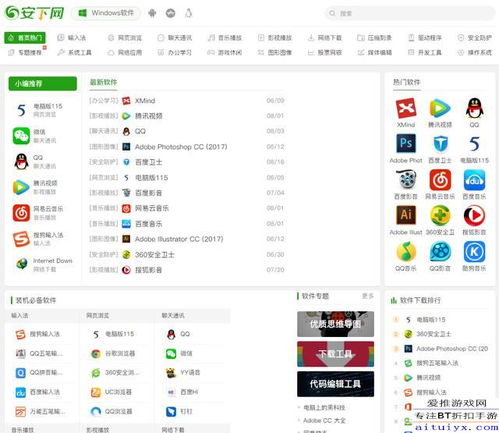Viewport: 499px width, 433px height.
Task: Click the Sogou input method icon
Action: pos(21,239)
